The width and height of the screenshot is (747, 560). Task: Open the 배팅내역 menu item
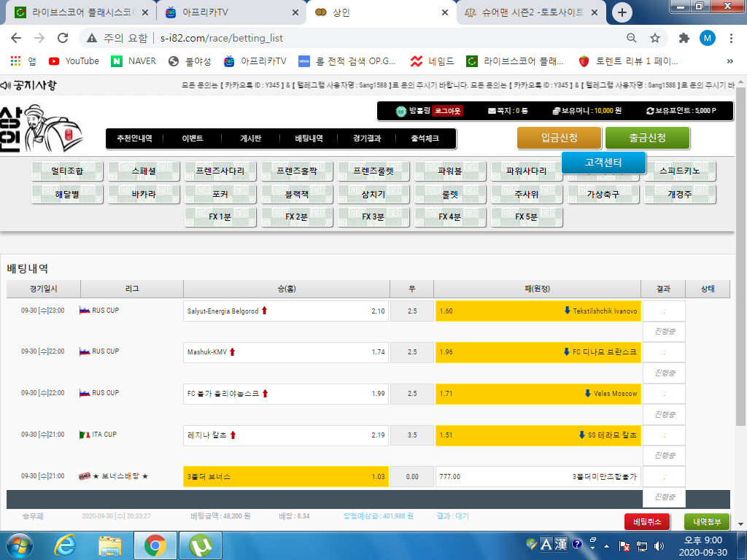[309, 139]
